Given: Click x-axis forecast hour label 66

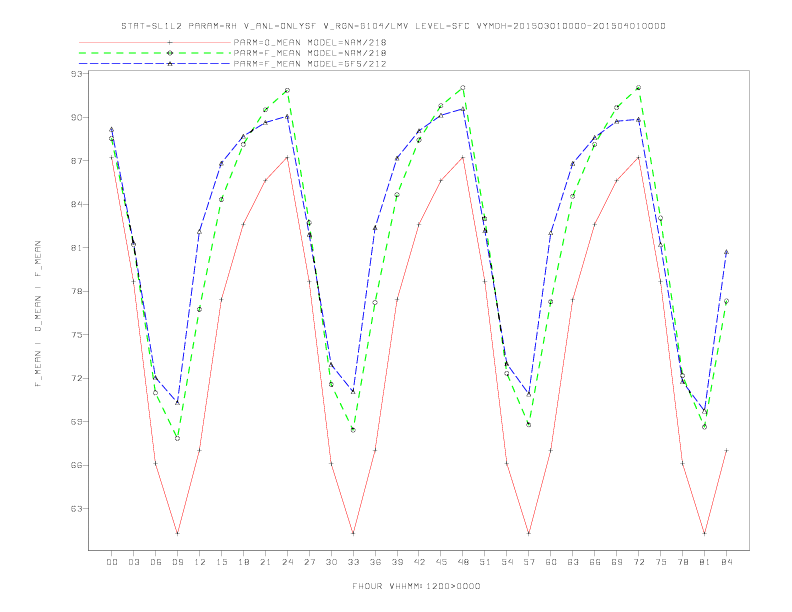Looking at the screenshot, I should pos(595,562).
